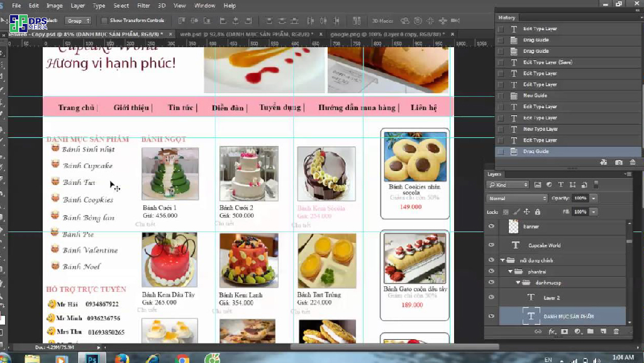Create new document from current state icon

point(603,162)
